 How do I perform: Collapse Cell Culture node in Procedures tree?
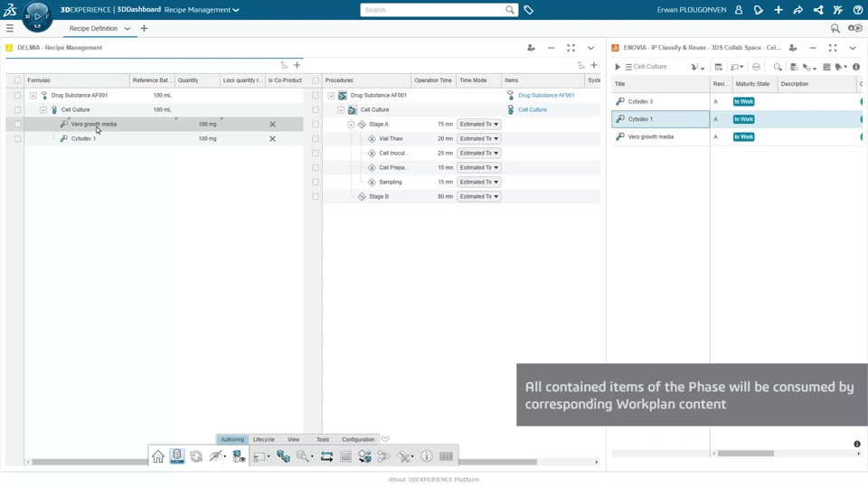tap(341, 109)
